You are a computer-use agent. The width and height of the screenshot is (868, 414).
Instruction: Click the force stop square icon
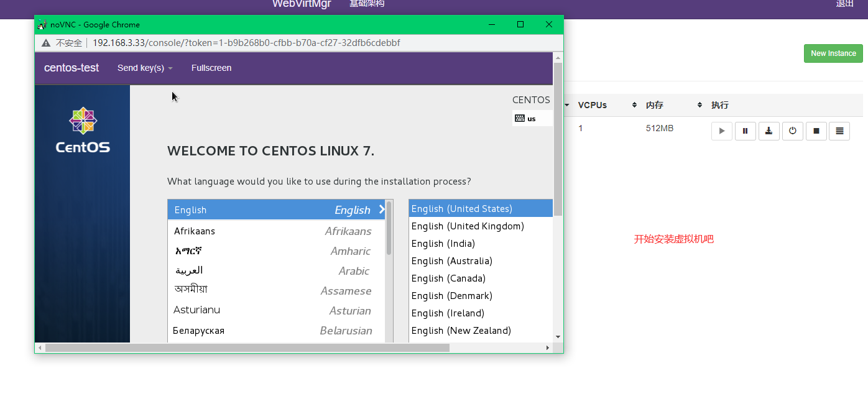click(x=816, y=131)
